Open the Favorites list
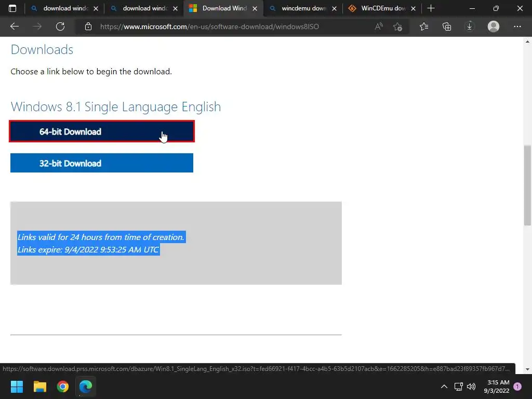This screenshot has width=532, height=399. point(424,26)
